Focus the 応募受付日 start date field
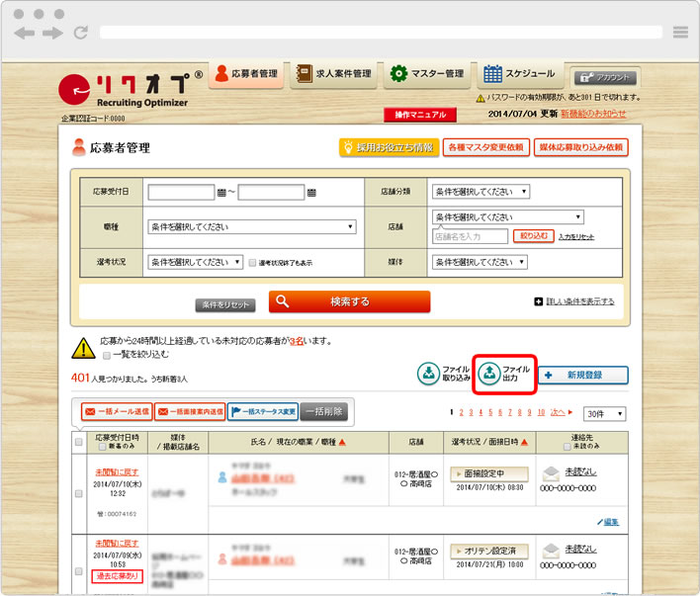The height and width of the screenshot is (596, 700). pyautogui.click(x=181, y=193)
